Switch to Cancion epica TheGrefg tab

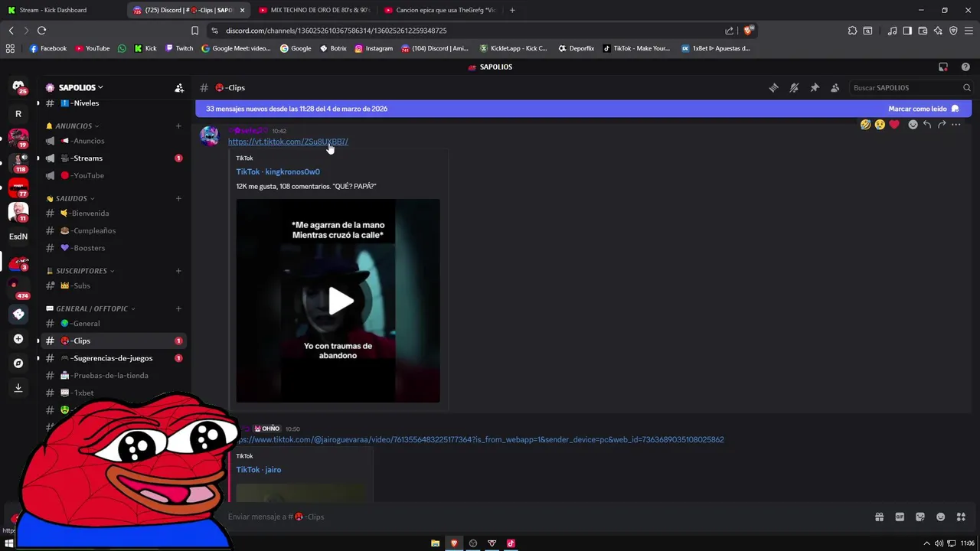(440, 10)
